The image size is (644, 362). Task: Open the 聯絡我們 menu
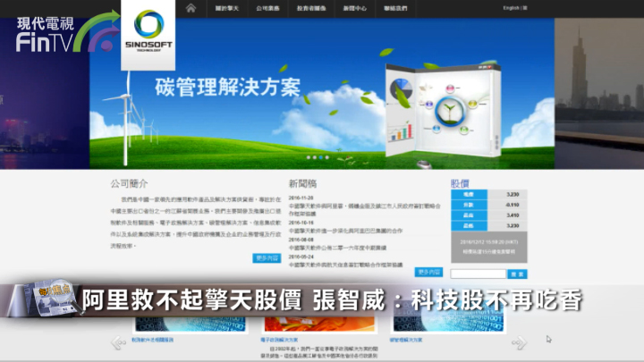[x=395, y=8]
